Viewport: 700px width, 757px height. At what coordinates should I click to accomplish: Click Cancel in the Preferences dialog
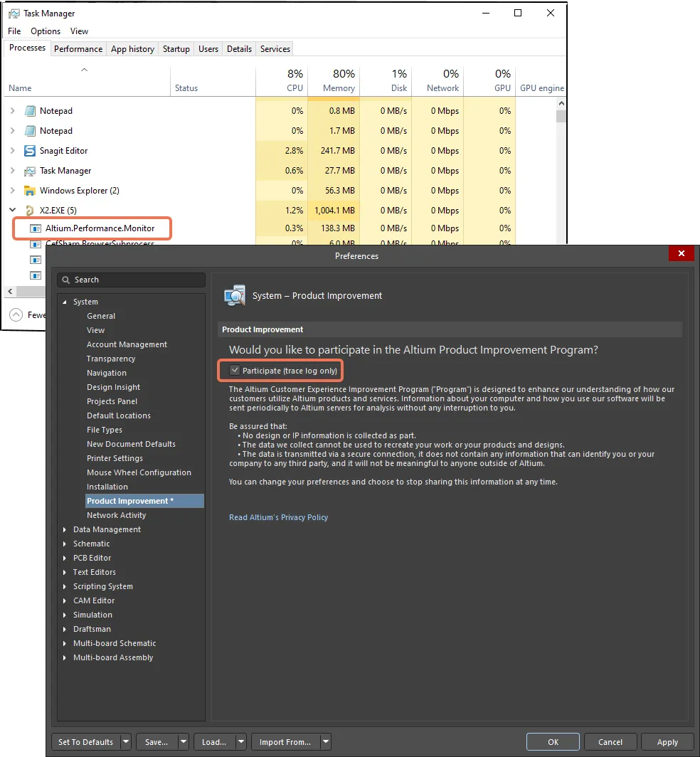point(610,741)
